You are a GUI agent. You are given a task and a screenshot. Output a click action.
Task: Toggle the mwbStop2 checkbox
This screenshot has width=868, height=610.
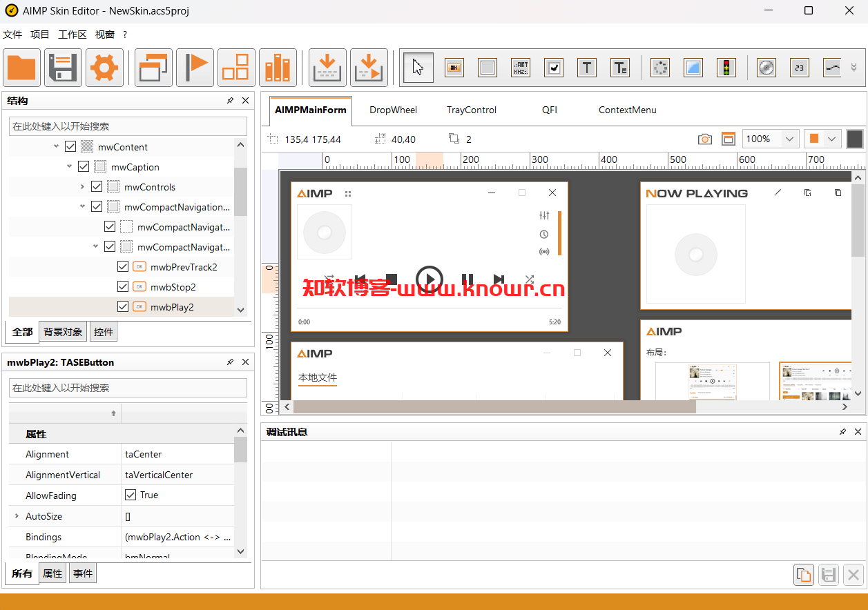click(123, 287)
